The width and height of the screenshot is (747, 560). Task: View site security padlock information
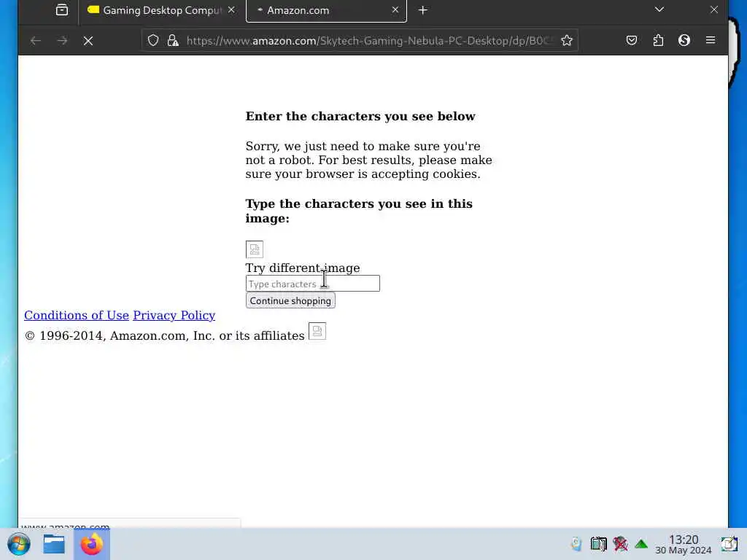pos(173,41)
